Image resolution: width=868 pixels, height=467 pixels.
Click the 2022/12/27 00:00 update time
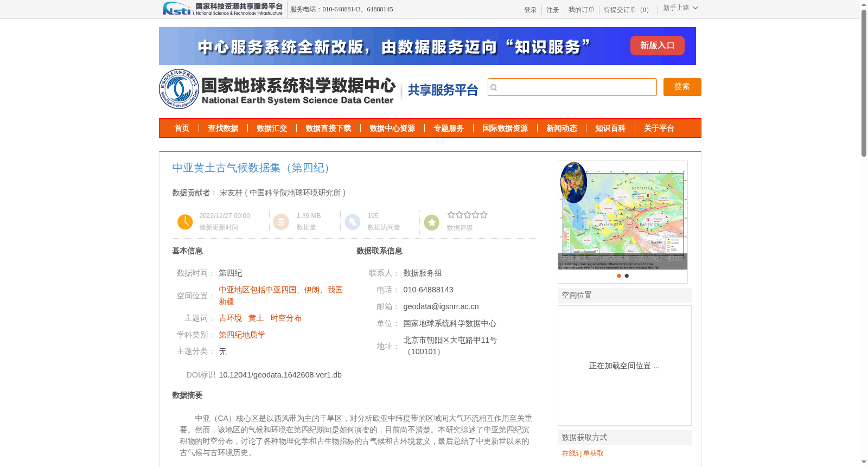coord(225,216)
